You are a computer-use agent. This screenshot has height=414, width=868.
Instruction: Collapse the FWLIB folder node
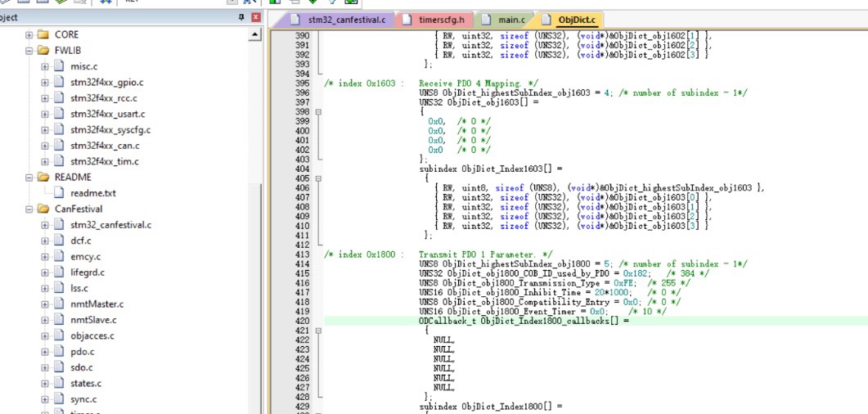click(x=29, y=51)
